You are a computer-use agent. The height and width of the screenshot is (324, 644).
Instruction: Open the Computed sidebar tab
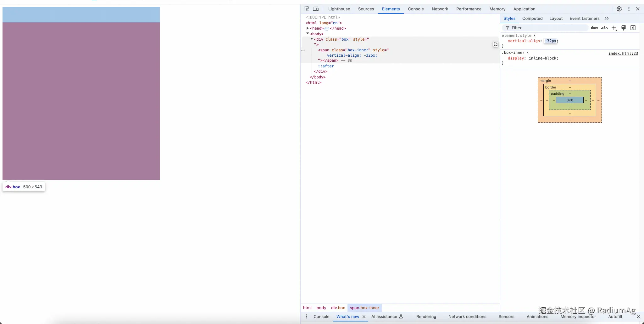(x=532, y=18)
